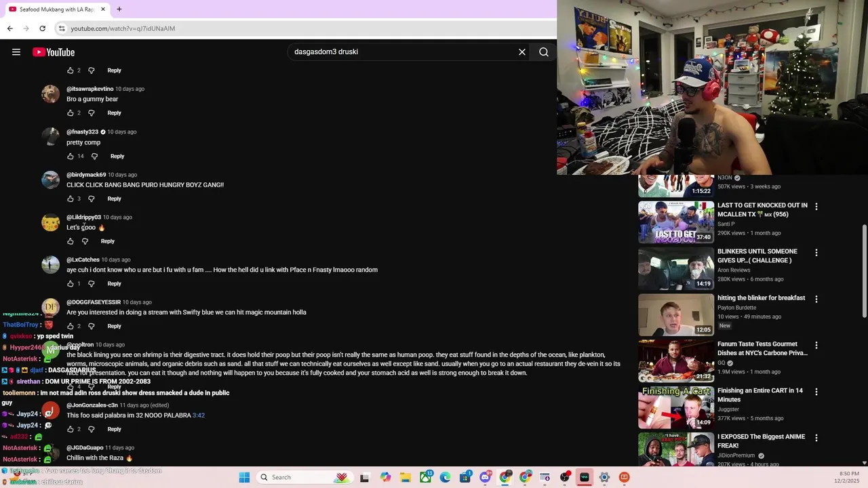Open options menu for Fanum Taste Tests video
868x488 pixels.
click(x=816, y=345)
